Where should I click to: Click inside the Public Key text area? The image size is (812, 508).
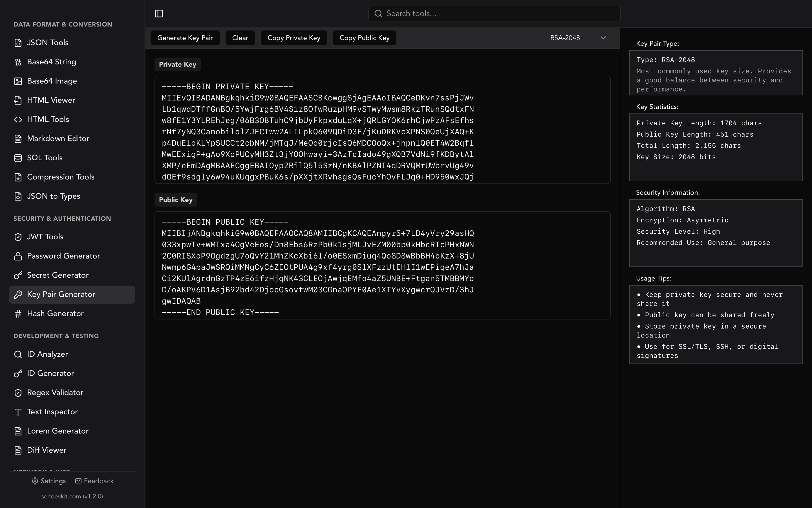coord(382,265)
